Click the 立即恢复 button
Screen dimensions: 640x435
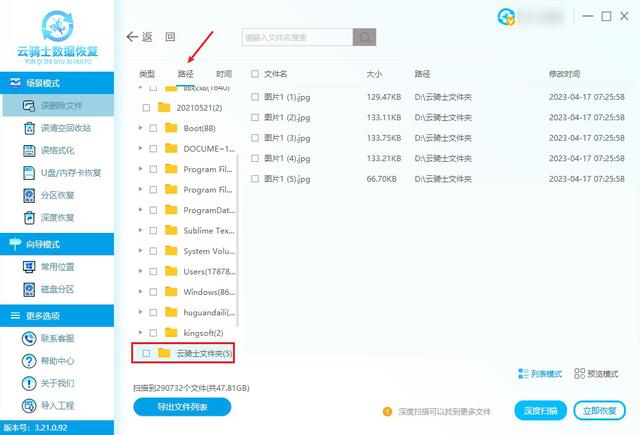600,411
